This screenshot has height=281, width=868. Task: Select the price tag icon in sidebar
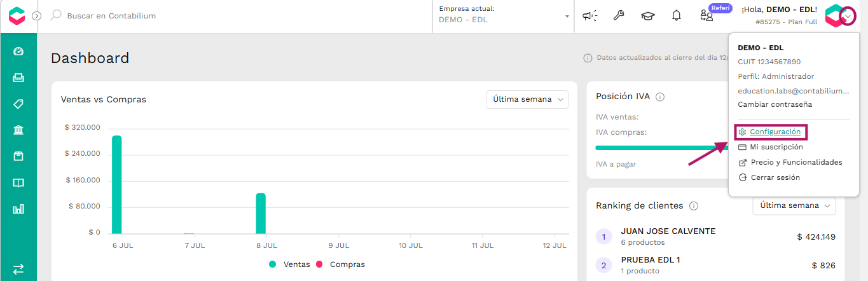click(x=18, y=104)
